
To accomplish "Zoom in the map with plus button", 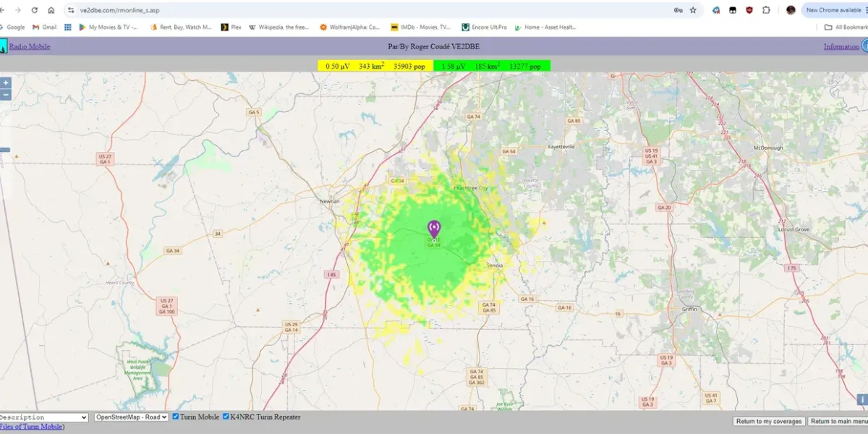I will pos(6,83).
